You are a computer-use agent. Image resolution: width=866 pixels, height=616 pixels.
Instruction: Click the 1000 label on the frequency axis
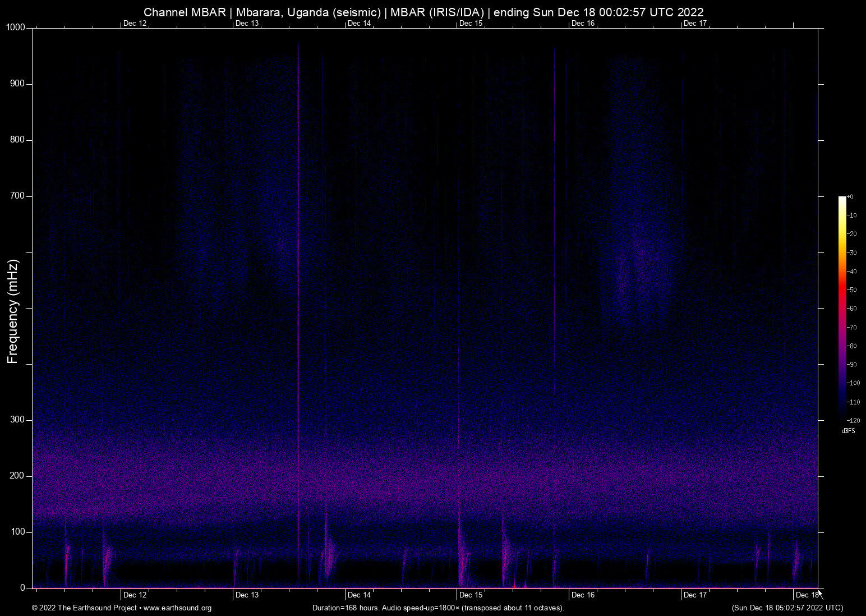point(16,27)
